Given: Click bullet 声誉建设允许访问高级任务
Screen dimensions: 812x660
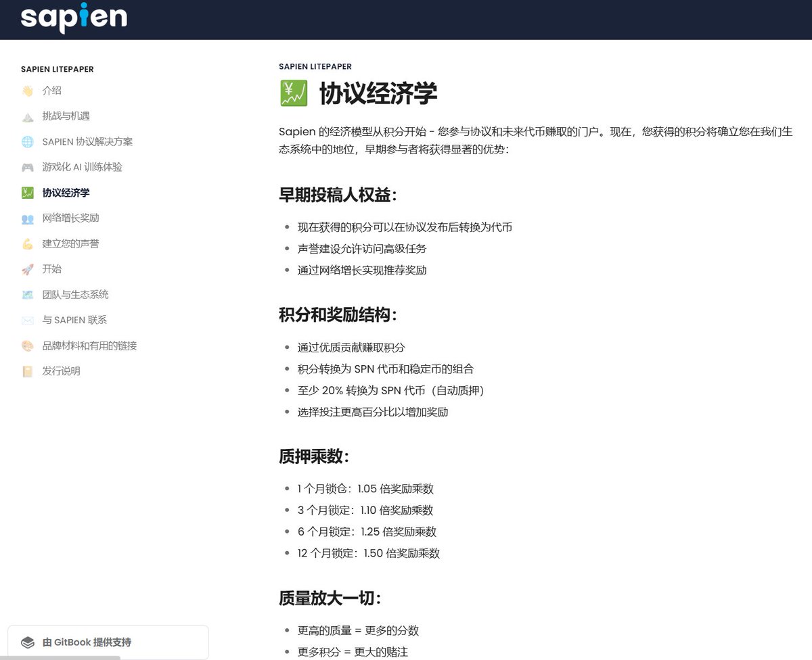Looking at the screenshot, I should 362,249.
